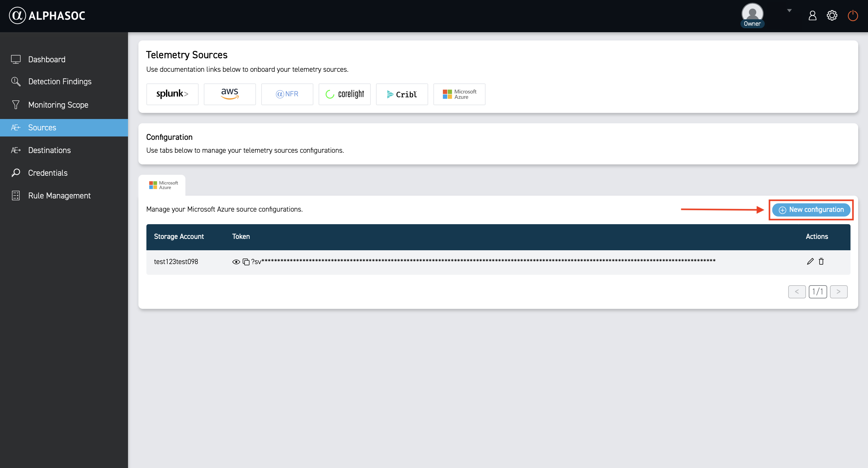Expand the Owner account dropdown arrow
Image resolution: width=868 pixels, height=468 pixels.
[789, 11]
